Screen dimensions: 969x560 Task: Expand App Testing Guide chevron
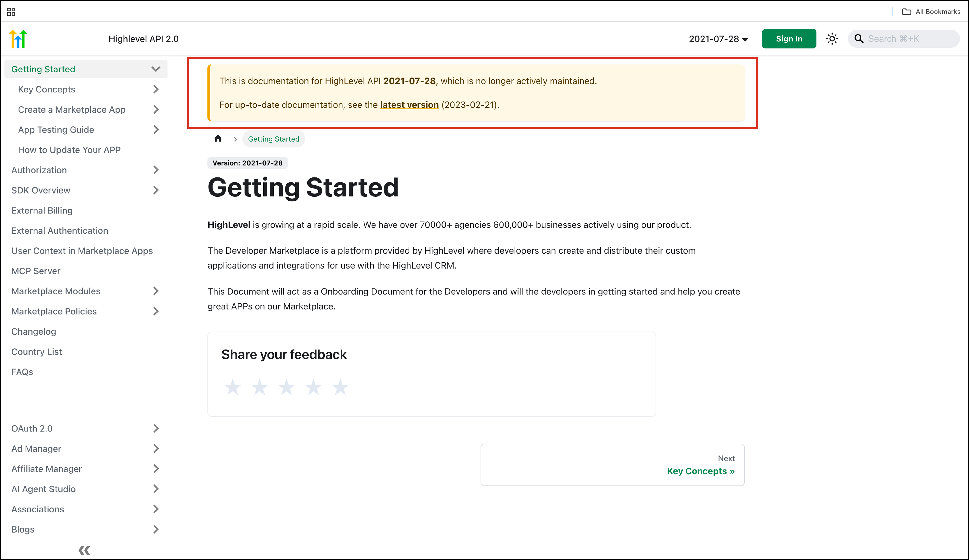(156, 129)
